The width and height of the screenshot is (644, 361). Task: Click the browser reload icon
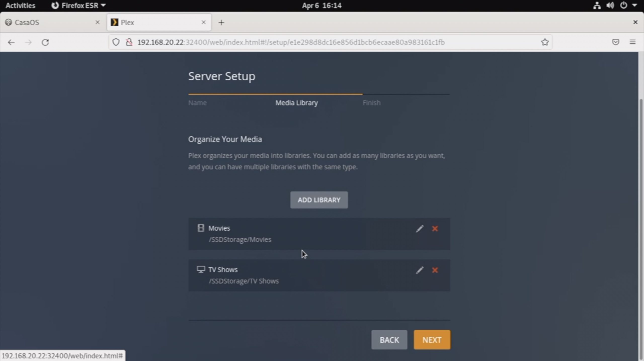(x=45, y=42)
